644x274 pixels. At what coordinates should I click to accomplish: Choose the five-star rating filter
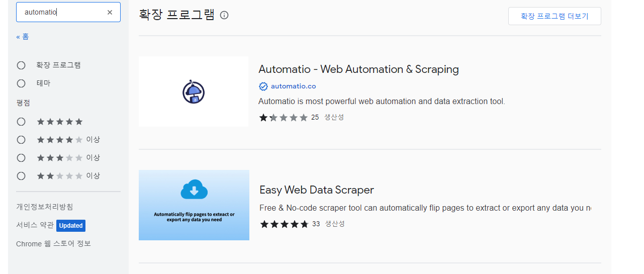point(21,122)
